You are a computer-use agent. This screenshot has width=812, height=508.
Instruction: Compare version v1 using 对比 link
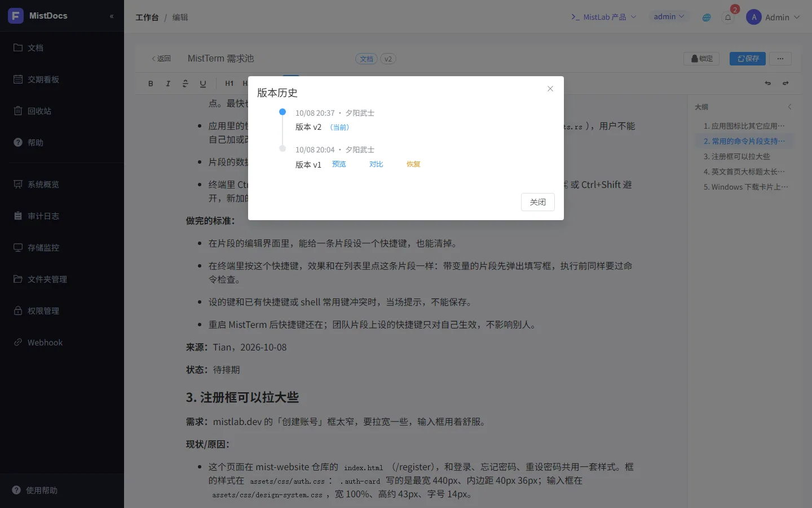tap(376, 164)
